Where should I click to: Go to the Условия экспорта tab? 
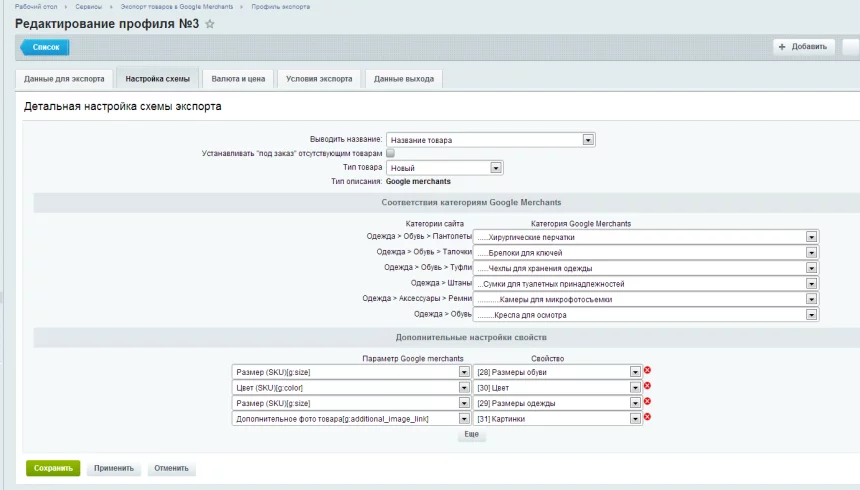coord(319,78)
